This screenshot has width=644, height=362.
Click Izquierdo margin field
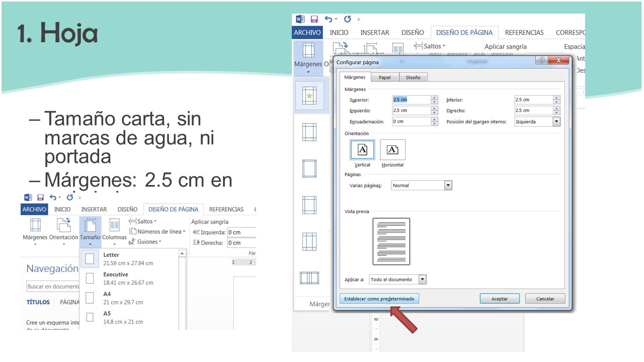point(411,111)
